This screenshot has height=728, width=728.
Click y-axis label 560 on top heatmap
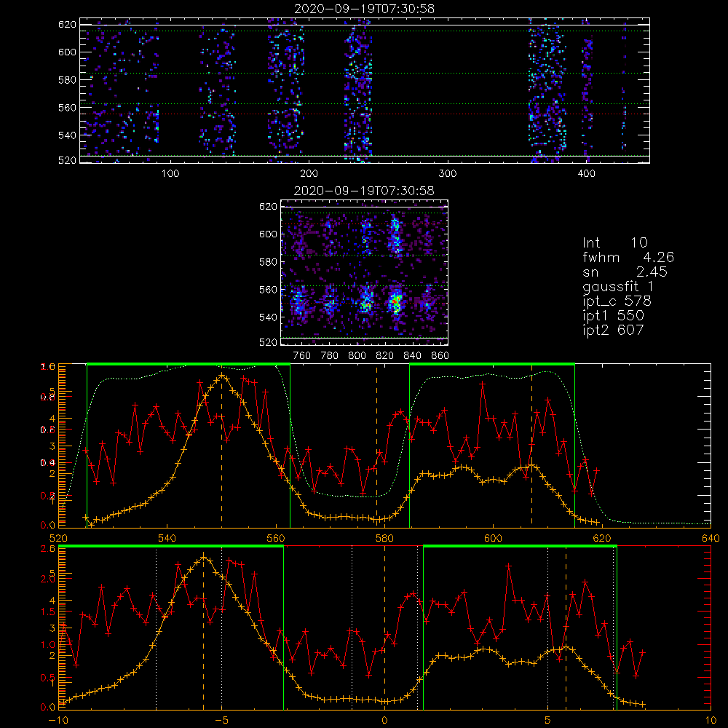67,108
